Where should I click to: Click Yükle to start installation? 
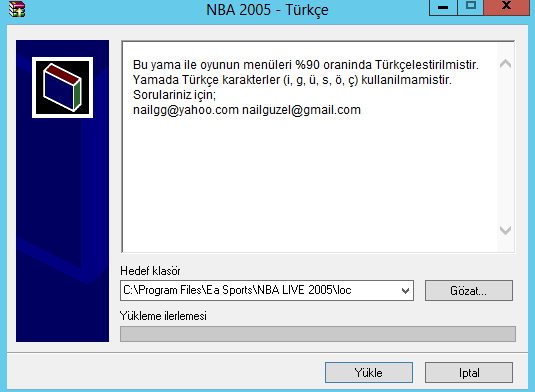point(369,373)
